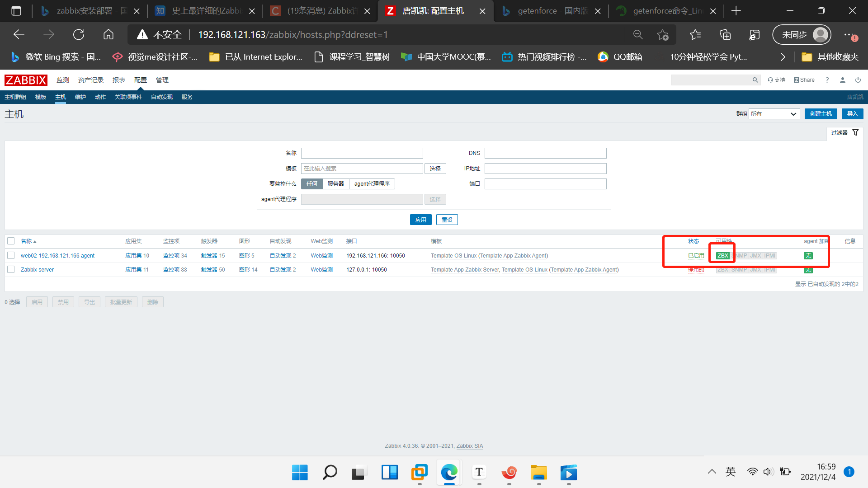Click 已启用 status of web02 host
Image resolution: width=868 pixels, height=488 pixels.
[x=696, y=256]
